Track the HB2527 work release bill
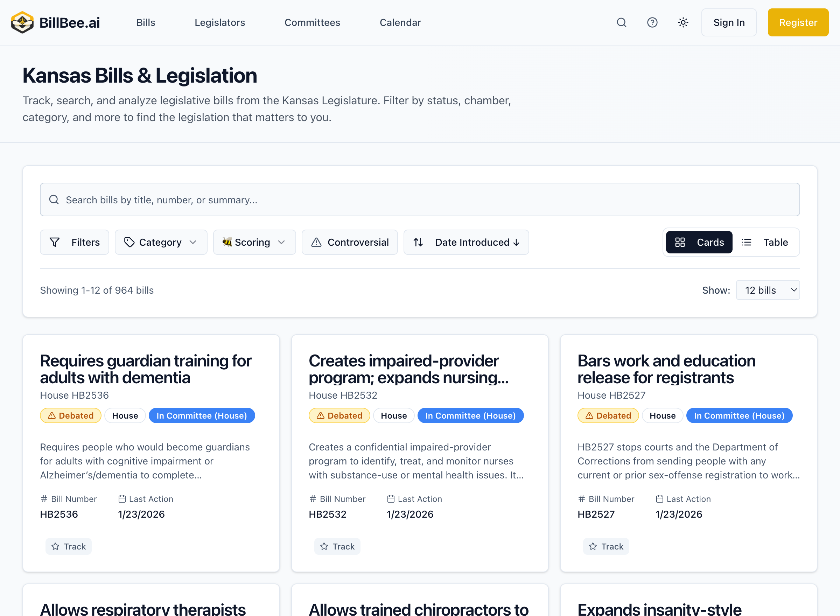Screen dimensions: 840x616 point(606,546)
